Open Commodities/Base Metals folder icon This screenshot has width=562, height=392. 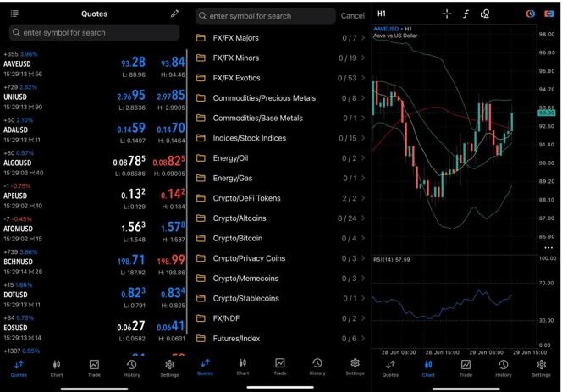pos(201,118)
